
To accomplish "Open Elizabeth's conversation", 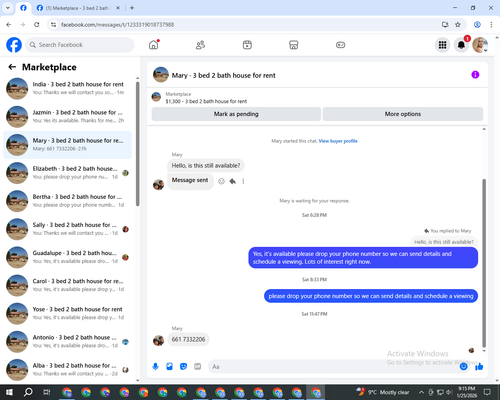I will point(68,173).
